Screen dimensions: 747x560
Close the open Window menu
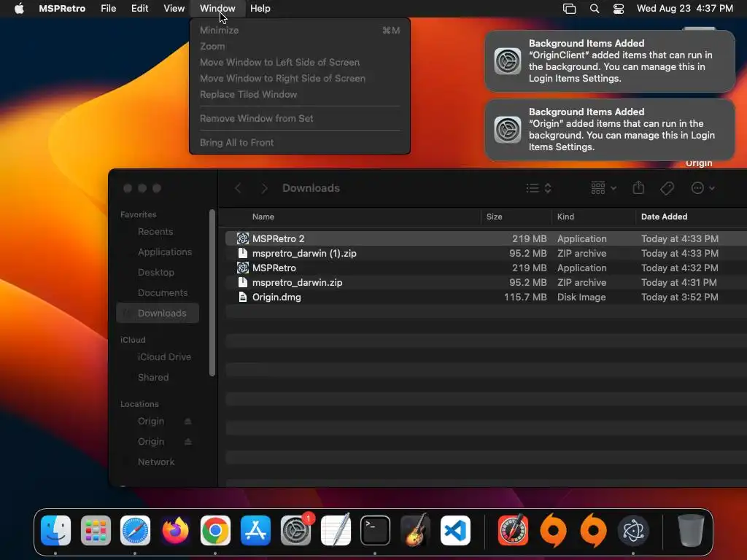217,8
